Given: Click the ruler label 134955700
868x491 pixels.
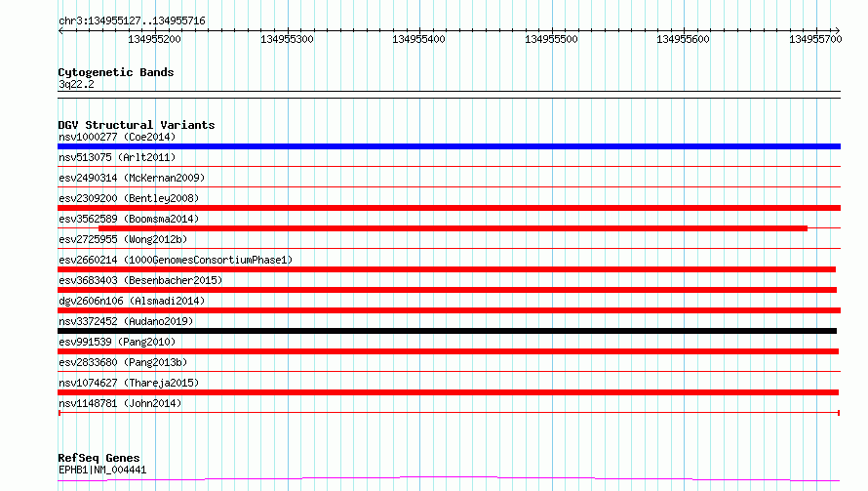Looking at the screenshot, I should [815, 39].
